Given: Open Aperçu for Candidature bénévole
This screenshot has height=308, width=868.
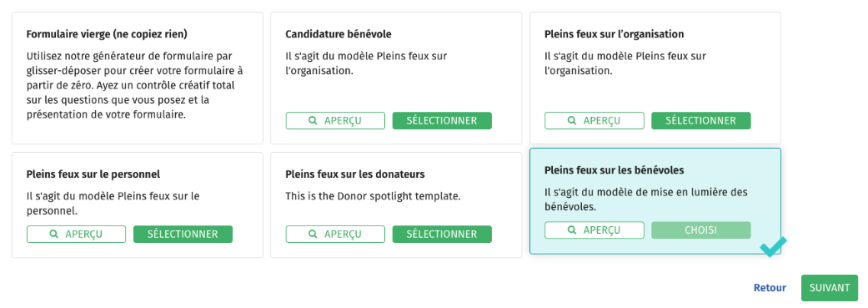Looking at the screenshot, I should coord(335,121).
